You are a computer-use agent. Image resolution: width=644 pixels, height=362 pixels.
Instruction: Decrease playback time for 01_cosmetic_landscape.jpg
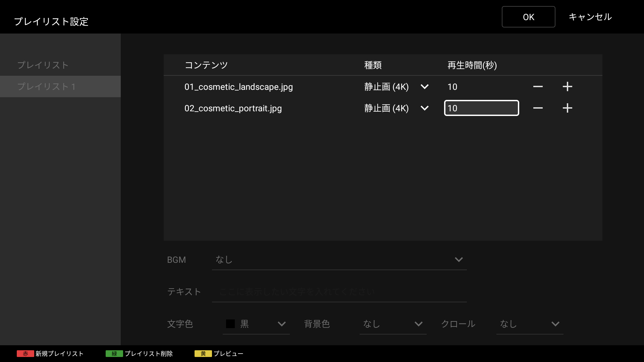[x=538, y=87]
